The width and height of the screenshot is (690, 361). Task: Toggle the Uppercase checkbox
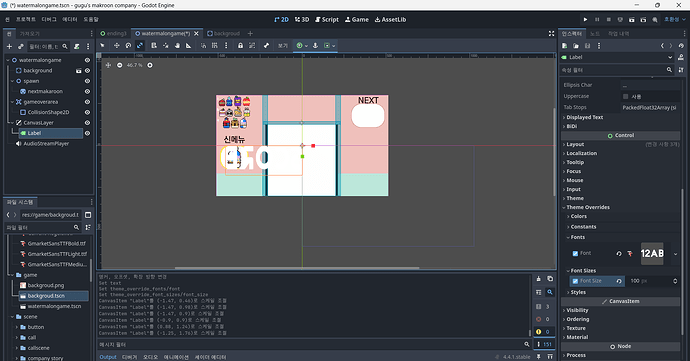tap(626, 96)
